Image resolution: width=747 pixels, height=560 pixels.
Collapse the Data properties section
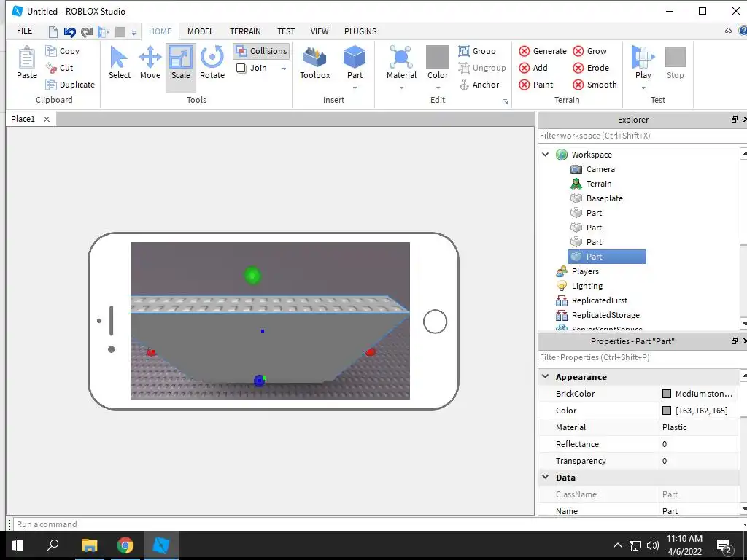point(546,477)
